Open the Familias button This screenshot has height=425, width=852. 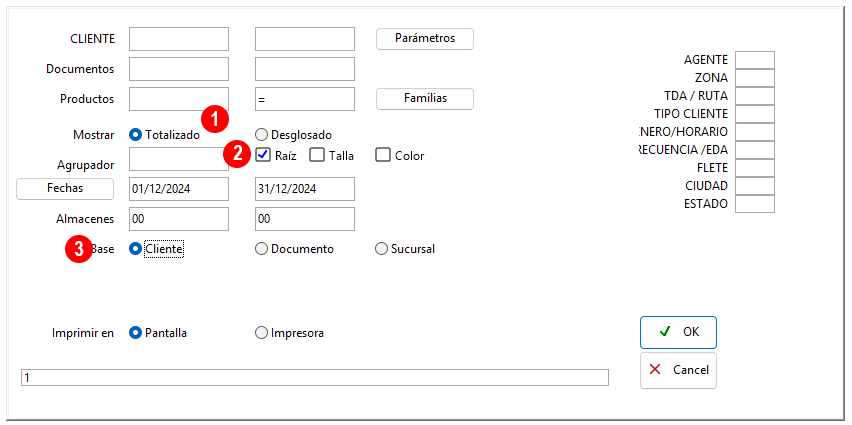pos(425,98)
